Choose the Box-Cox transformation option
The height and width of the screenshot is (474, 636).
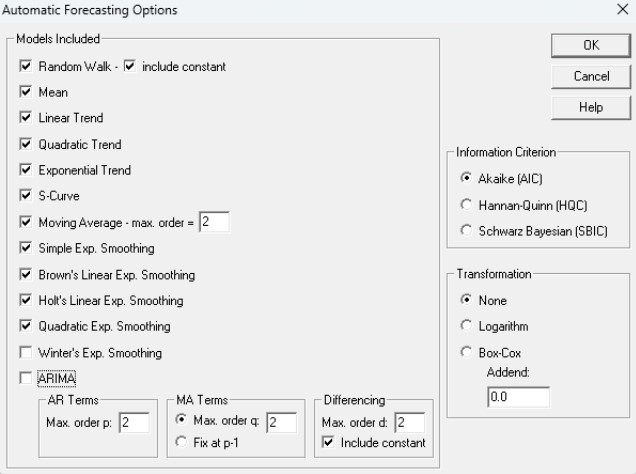[467, 352]
